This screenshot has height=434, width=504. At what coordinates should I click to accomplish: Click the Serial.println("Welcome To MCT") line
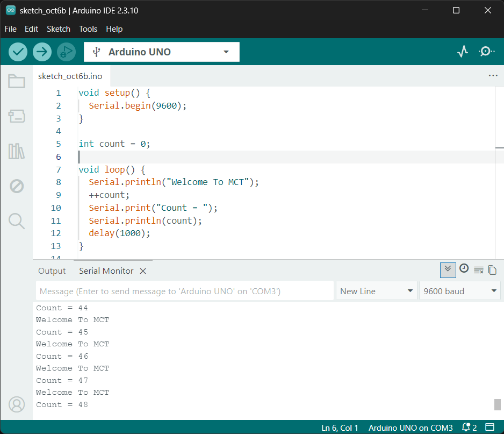(x=174, y=182)
